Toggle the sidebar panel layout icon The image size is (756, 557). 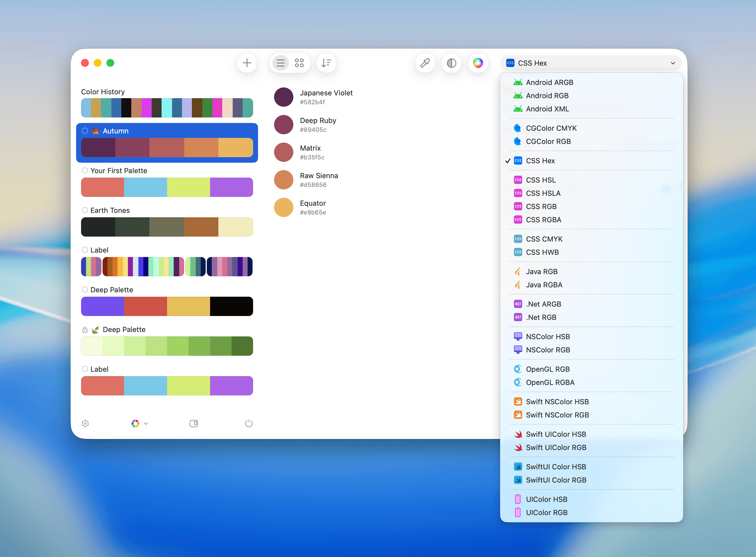pos(194,424)
